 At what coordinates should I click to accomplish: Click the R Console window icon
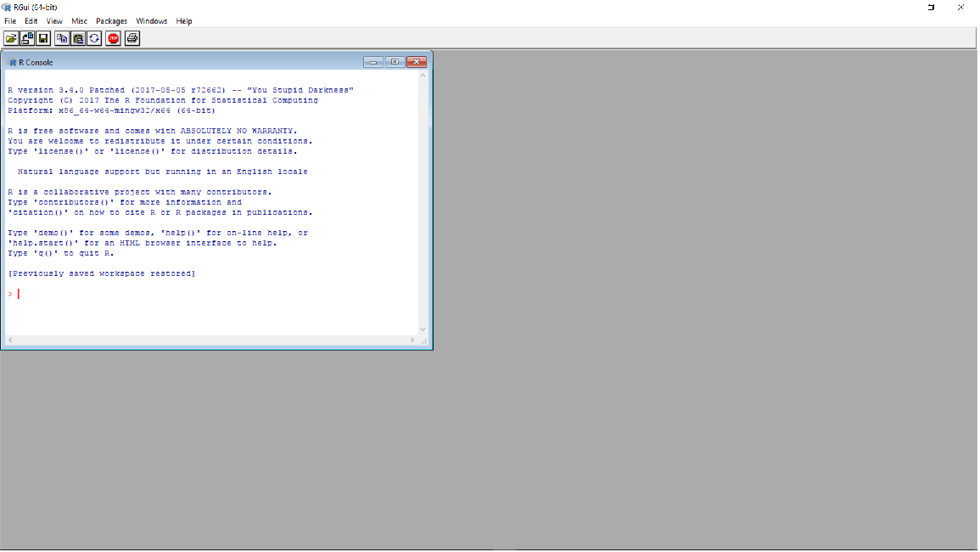(x=11, y=61)
